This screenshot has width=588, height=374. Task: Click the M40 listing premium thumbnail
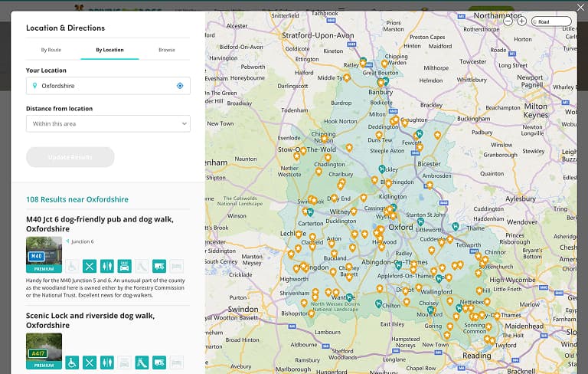click(x=44, y=254)
